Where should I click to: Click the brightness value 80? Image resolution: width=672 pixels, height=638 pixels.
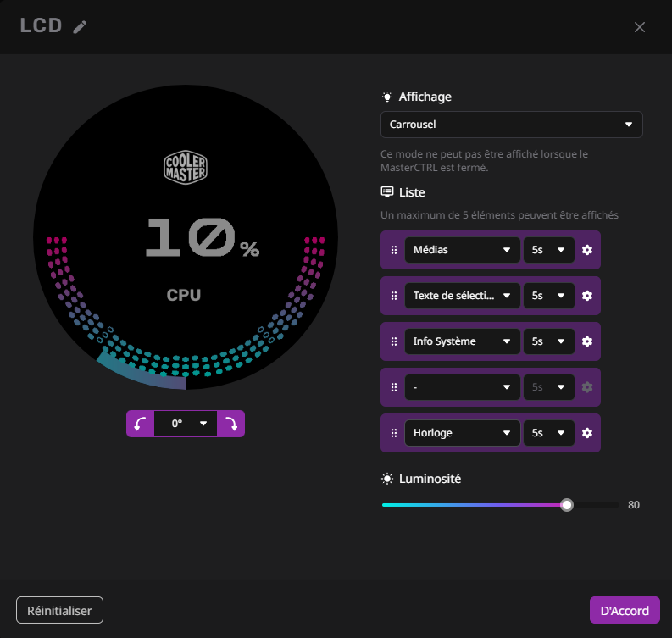click(633, 505)
